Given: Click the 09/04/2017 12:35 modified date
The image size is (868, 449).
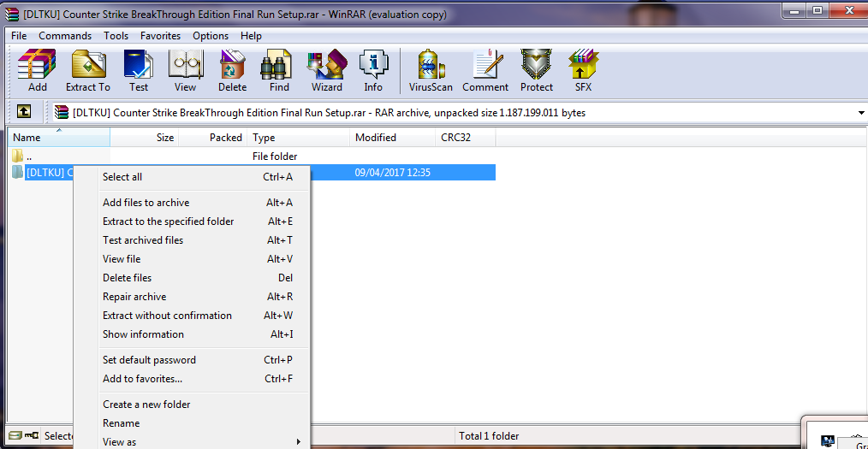Looking at the screenshot, I should 392,173.
